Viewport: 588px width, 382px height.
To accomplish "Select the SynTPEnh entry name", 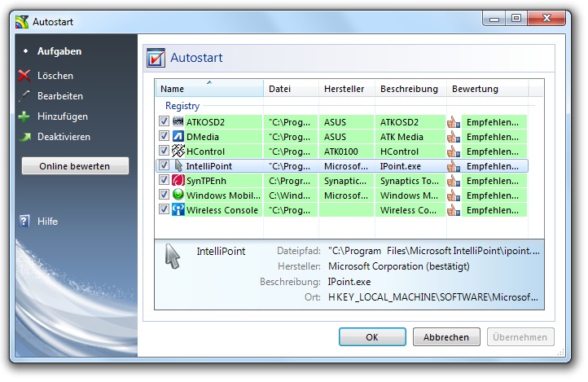I will coord(206,181).
